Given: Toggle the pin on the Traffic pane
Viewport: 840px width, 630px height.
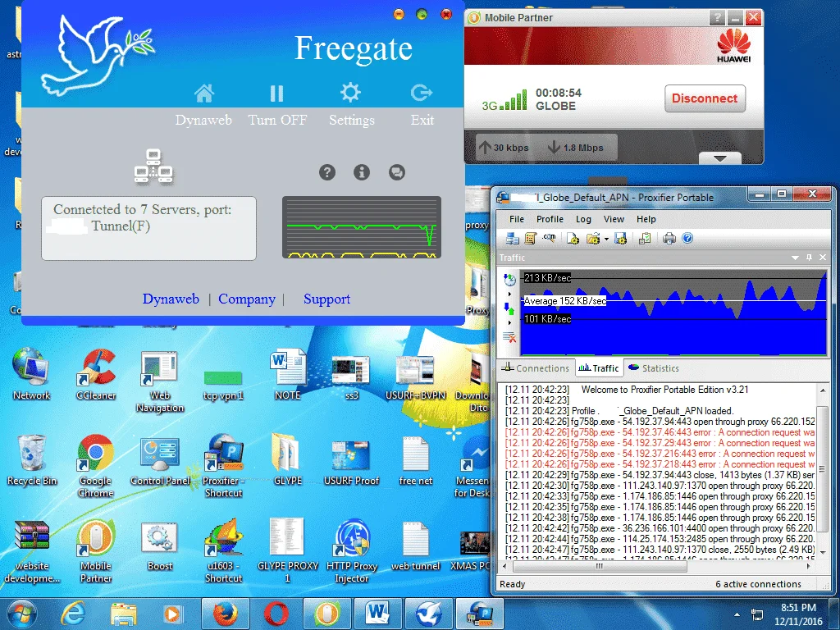Looking at the screenshot, I should click(x=809, y=258).
